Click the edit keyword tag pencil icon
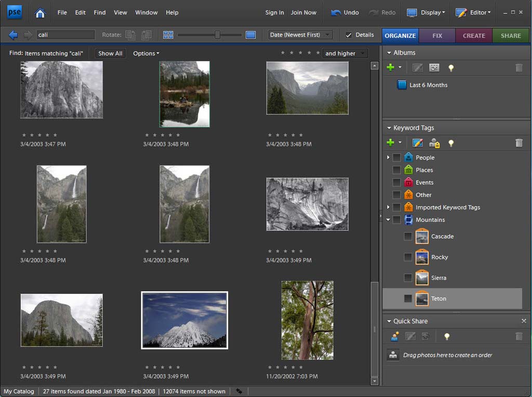 point(417,143)
